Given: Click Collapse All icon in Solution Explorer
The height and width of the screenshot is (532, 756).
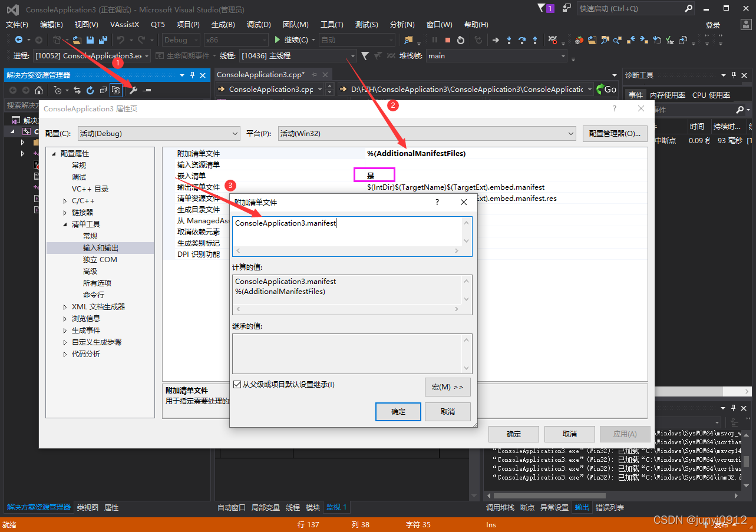Looking at the screenshot, I should pyautogui.click(x=103, y=90).
